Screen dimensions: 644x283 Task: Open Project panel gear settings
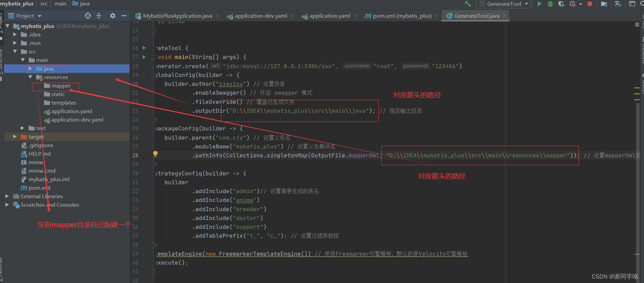click(x=113, y=16)
